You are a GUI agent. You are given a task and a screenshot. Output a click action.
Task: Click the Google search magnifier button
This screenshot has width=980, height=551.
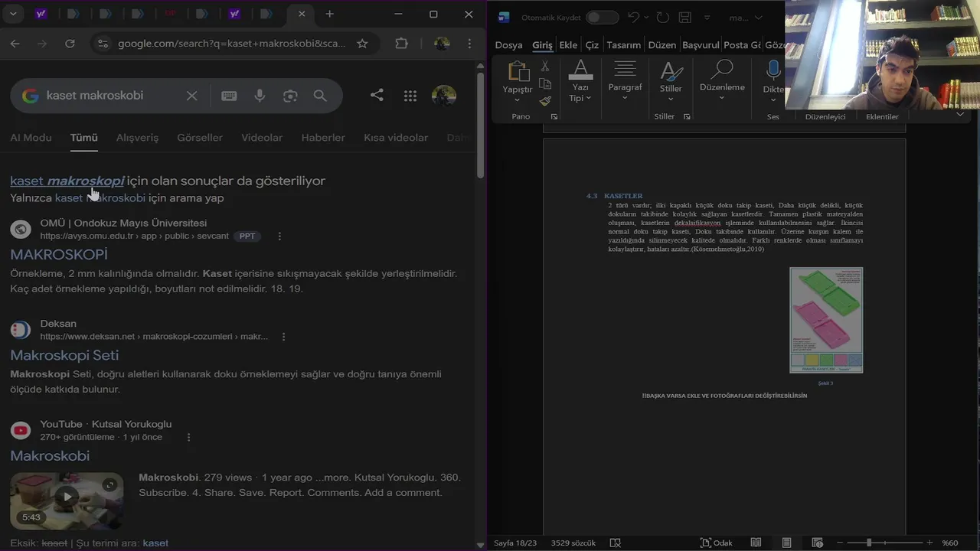click(320, 96)
